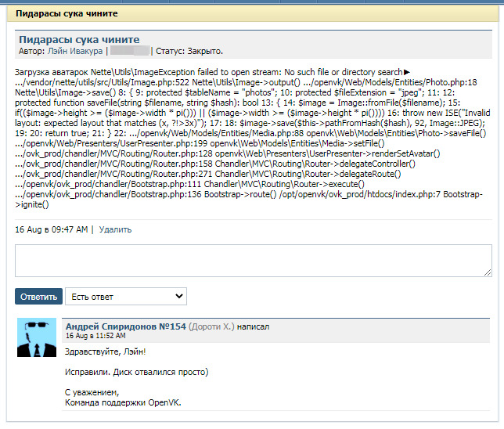The height and width of the screenshot is (429, 504).
Task: Click the black triangle arrow in the error text
Action: [407, 72]
